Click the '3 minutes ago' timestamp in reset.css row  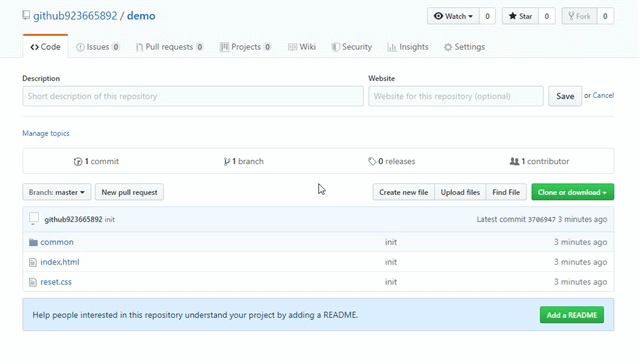580,282
